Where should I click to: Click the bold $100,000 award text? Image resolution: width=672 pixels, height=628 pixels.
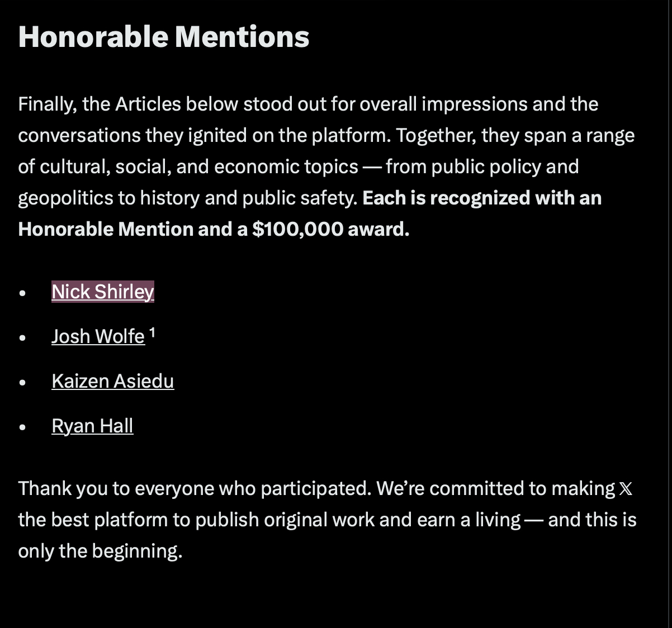click(x=330, y=229)
